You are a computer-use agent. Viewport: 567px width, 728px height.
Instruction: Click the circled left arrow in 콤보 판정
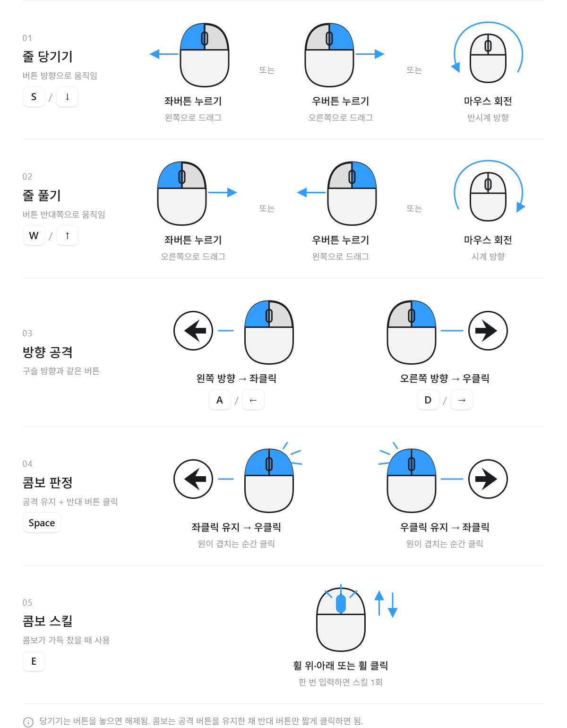point(193,479)
